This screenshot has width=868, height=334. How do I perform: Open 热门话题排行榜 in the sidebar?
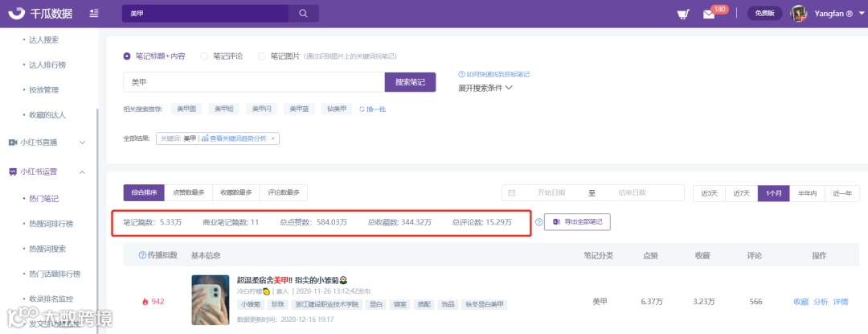click(55, 274)
